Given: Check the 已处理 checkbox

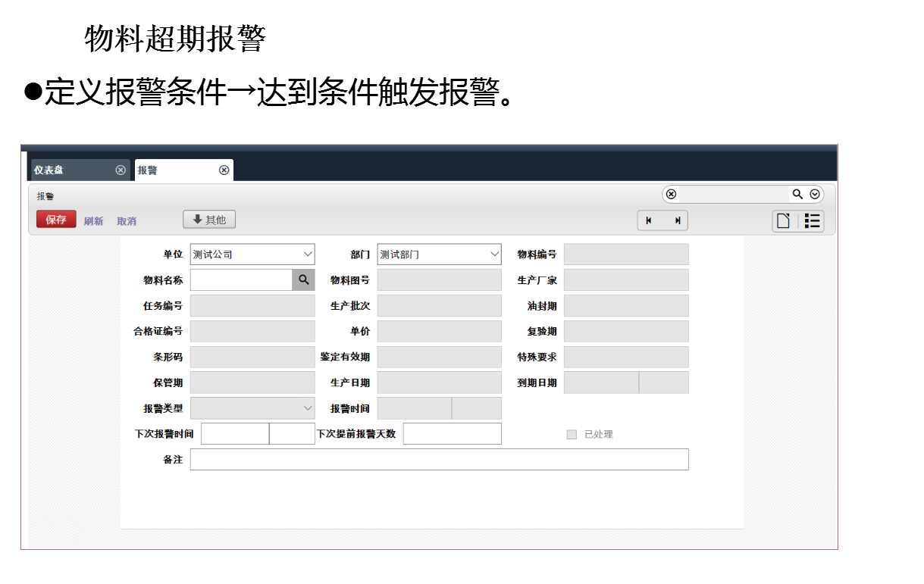Looking at the screenshot, I should tap(570, 433).
